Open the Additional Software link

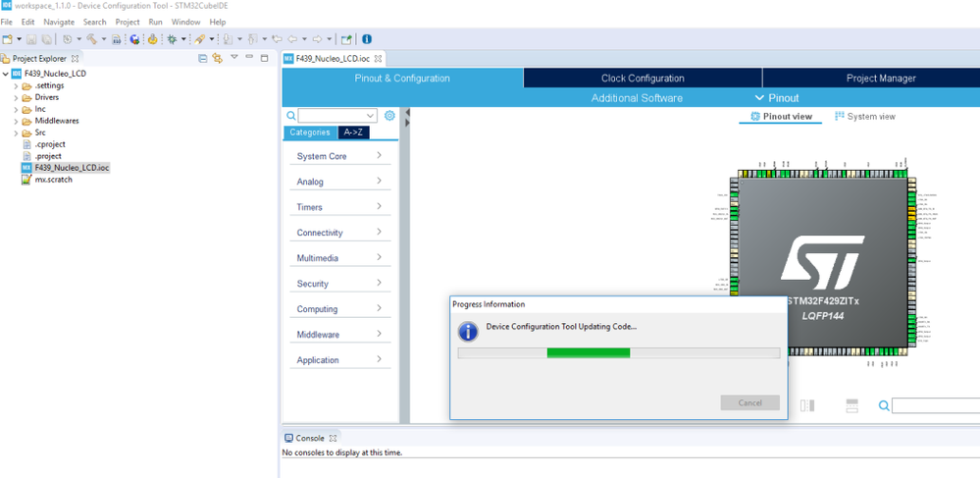point(637,98)
